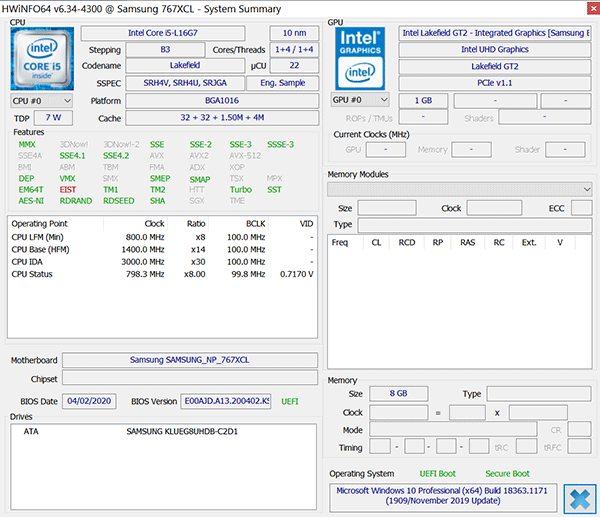Click the BCLK column header
Viewport: 600px width, 517px height.
[x=256, y=224]
